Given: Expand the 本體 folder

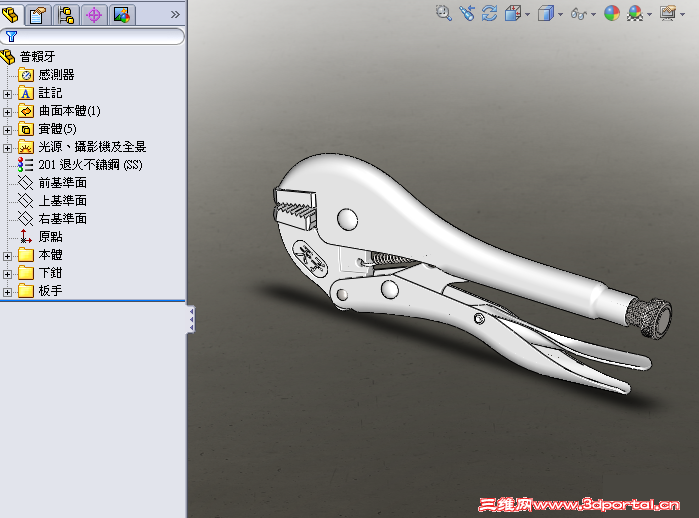Looking at the screenshot, I should 7,256.
